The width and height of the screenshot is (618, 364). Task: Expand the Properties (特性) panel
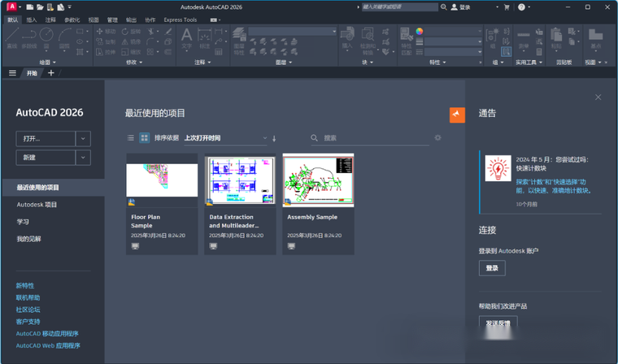point(437,63)
